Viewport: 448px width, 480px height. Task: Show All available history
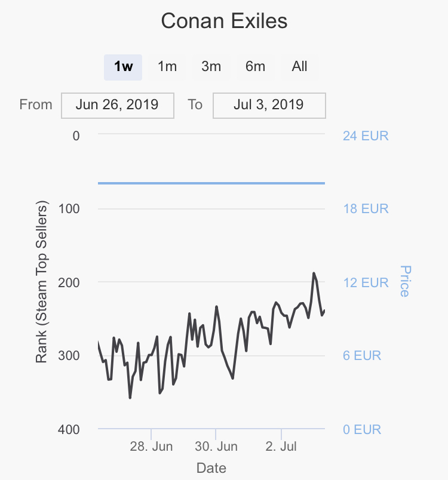pos(299,67)
